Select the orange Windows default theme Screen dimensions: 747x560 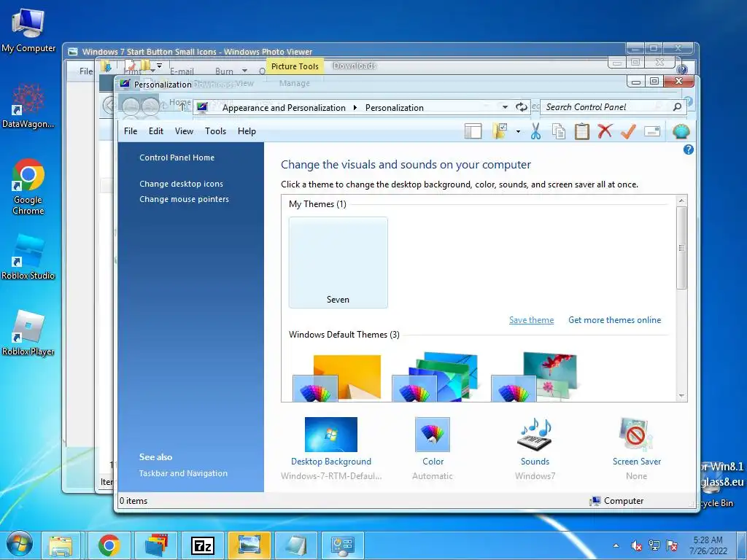pyautogui.click(x=337, y=378)
